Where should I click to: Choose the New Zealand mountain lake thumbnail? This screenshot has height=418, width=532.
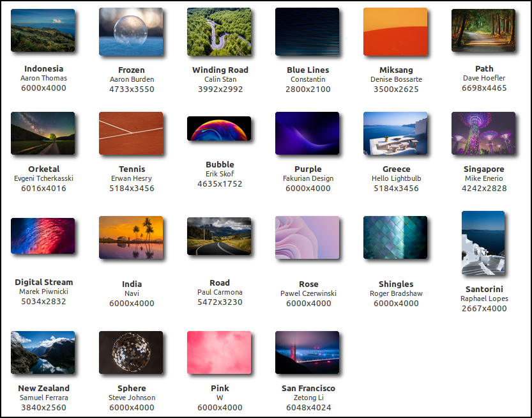click(43, 352)
